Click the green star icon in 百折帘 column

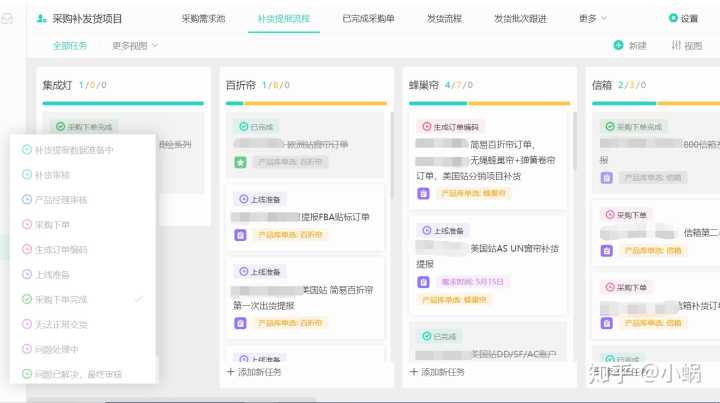(x=240, y=161)
